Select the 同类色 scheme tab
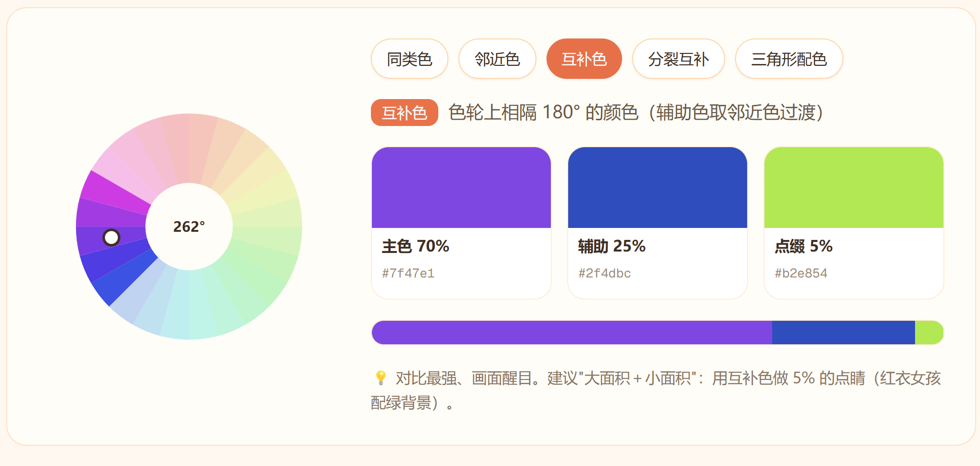This screenshot has width=980, height=466. click(x=409, y=59)
